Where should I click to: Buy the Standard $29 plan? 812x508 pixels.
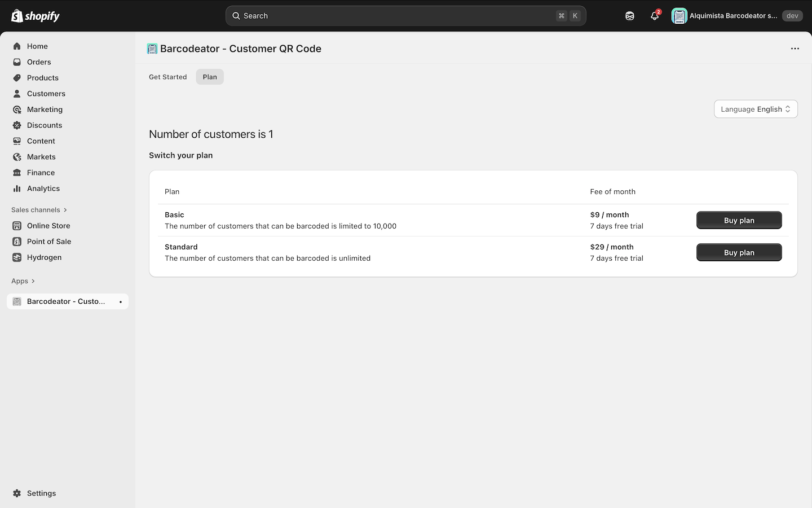pos(739,252)
